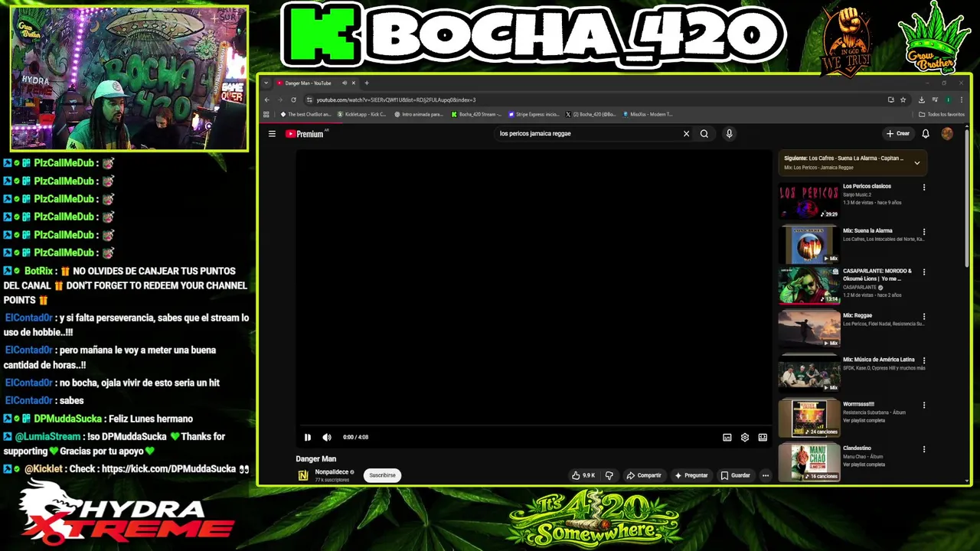Open Chrome tab search dropdown arrow
The height and width of the screenshot is (551, 980).
click(x=266, y=83)
